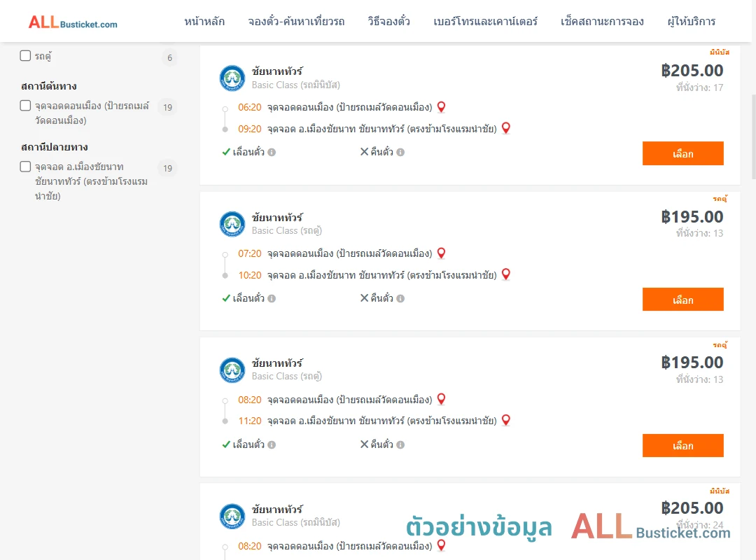This screenshot has height=560, width=756.
Task: Click the ฿195.00 price in the 07:20 card
Action: 692,217
